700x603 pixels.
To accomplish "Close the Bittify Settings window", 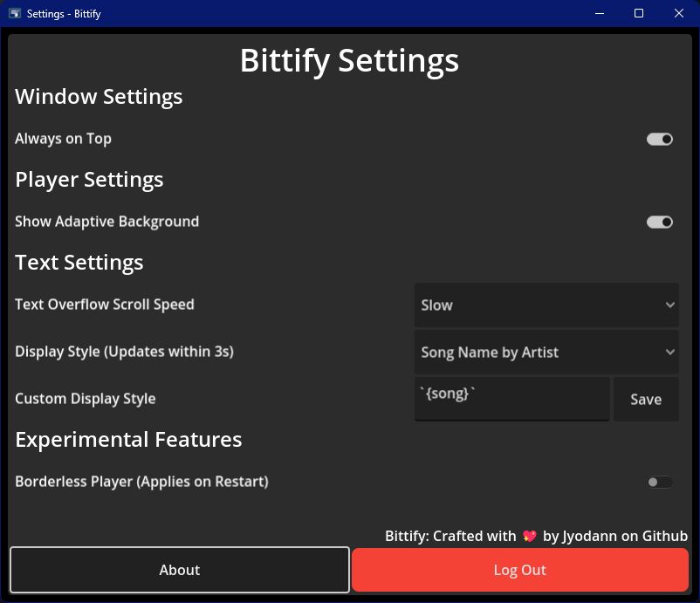I will click(x=679, y=13).
